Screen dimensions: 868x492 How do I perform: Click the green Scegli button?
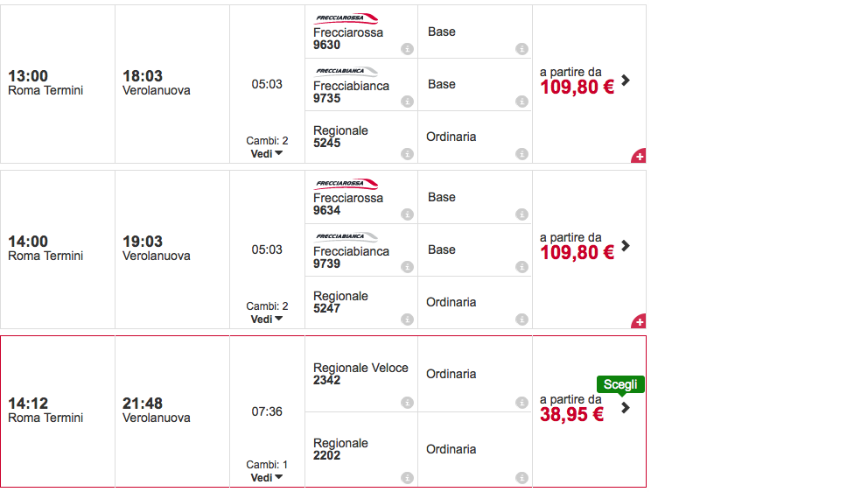(620, 384)
